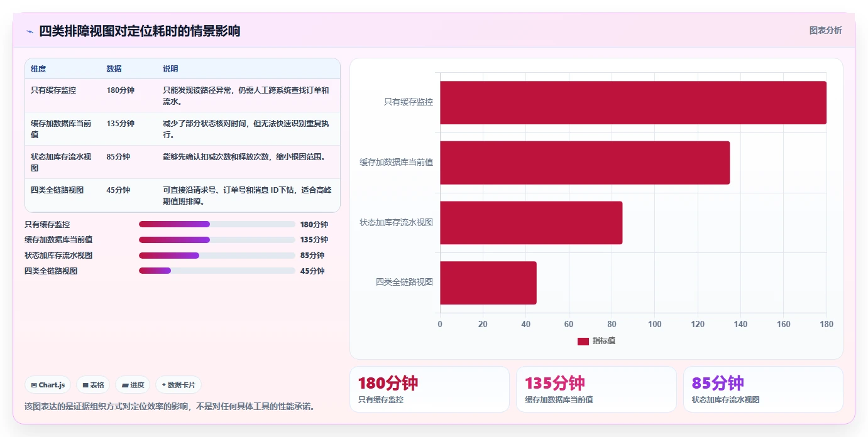Click the 状态加库存流水视图 chart bar
Image resolution: width=868 pixels, height=437 pixels.
coord(531,223)
